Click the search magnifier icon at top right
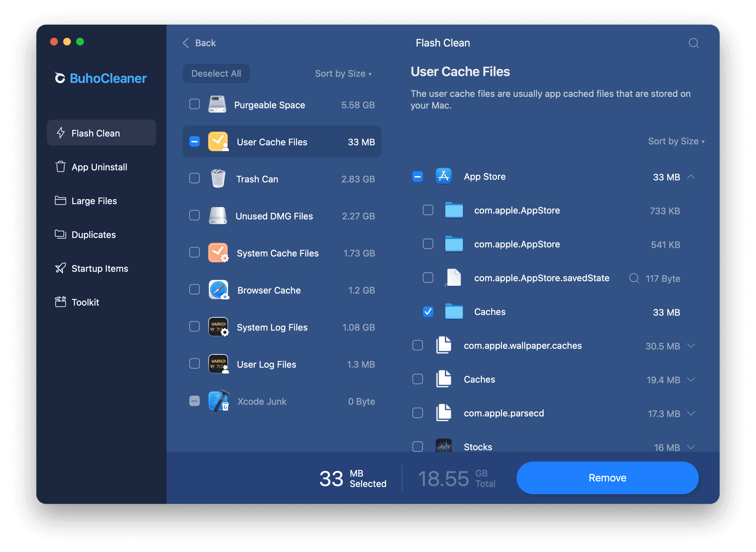 pyautogui.click(x=693, y=43)
